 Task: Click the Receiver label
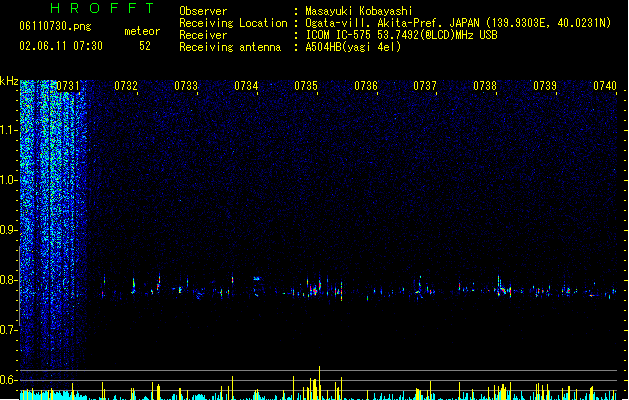coord(203,35)
